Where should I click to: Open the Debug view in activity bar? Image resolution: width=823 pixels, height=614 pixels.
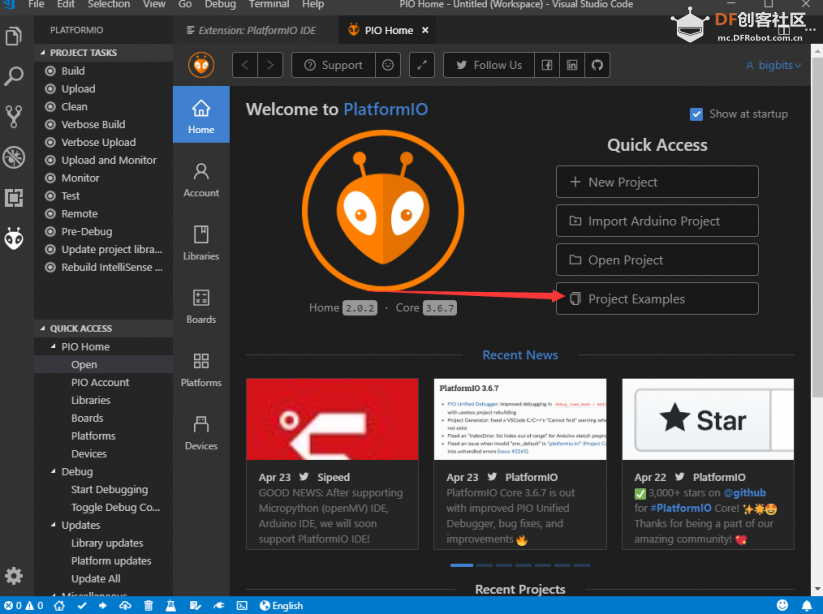tap(14, 157)
